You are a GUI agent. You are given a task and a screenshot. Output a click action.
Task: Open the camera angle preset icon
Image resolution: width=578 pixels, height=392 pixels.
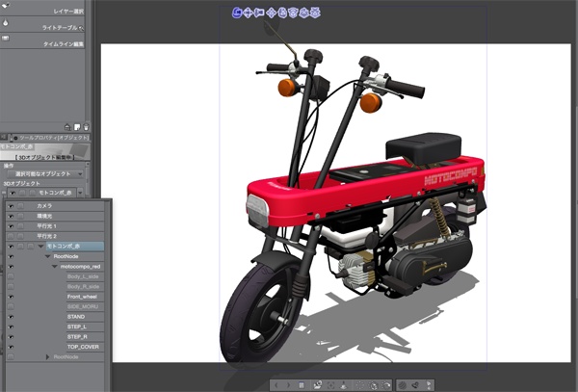click(x=318, y=385)
